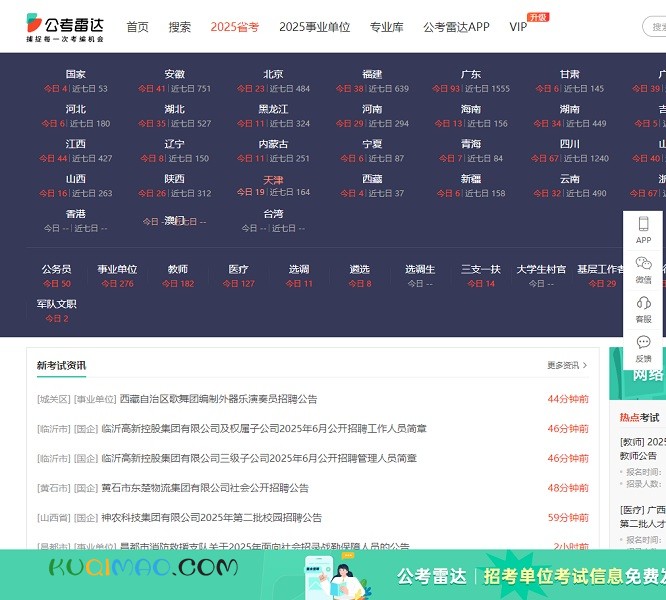Select the 河南 province
666x600 pixels.
[372, 109]
